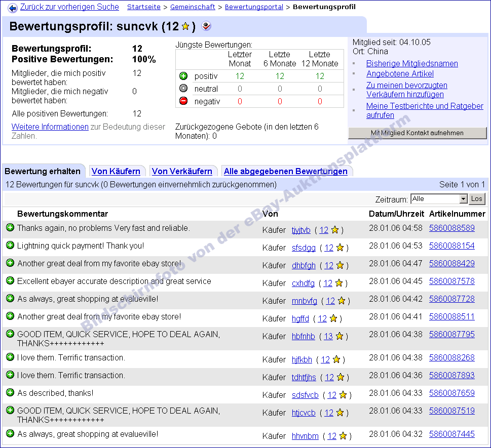
Task: Open buyer profile tdhtfjhs
Action: click(304, 377)
